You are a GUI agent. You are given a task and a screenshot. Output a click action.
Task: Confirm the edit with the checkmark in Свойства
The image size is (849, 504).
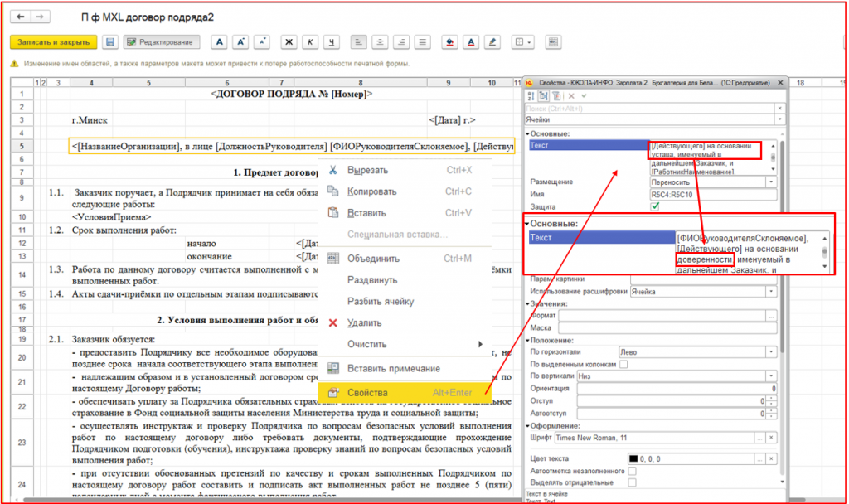click(584, 96)
